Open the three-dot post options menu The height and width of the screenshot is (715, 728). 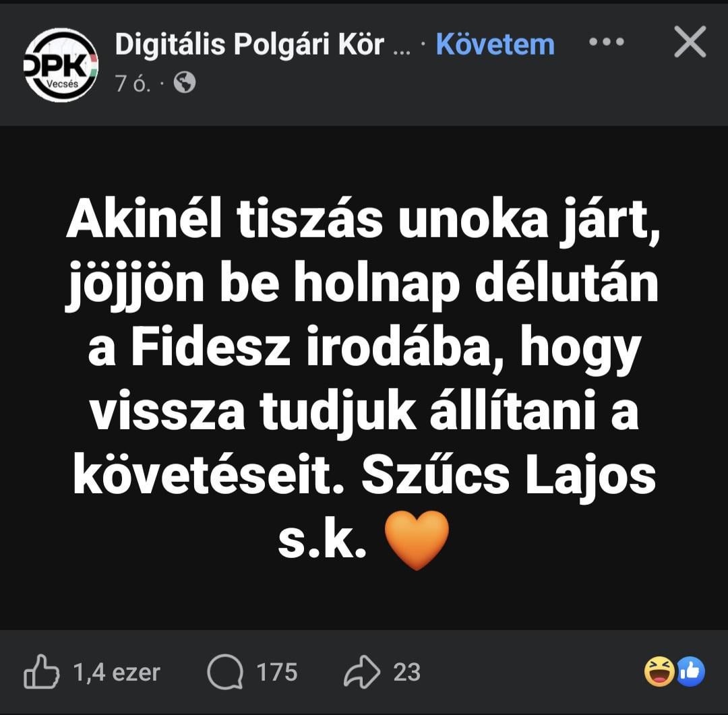click(x=607, y=42)
